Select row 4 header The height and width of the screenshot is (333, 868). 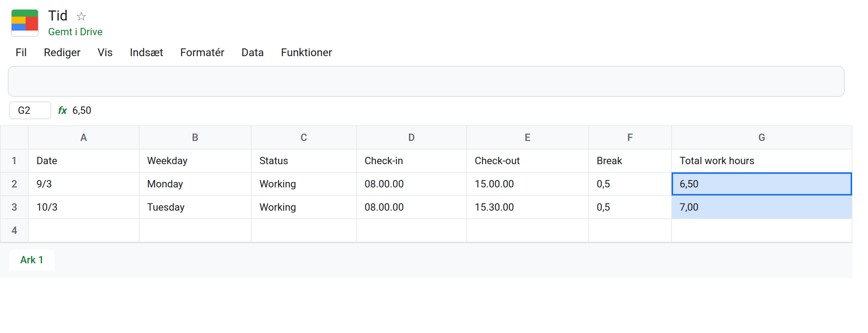point(14,230)
